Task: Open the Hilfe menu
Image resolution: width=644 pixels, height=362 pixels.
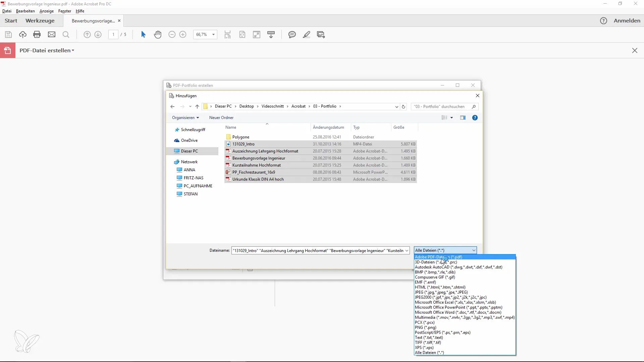Action: [80, 11]
